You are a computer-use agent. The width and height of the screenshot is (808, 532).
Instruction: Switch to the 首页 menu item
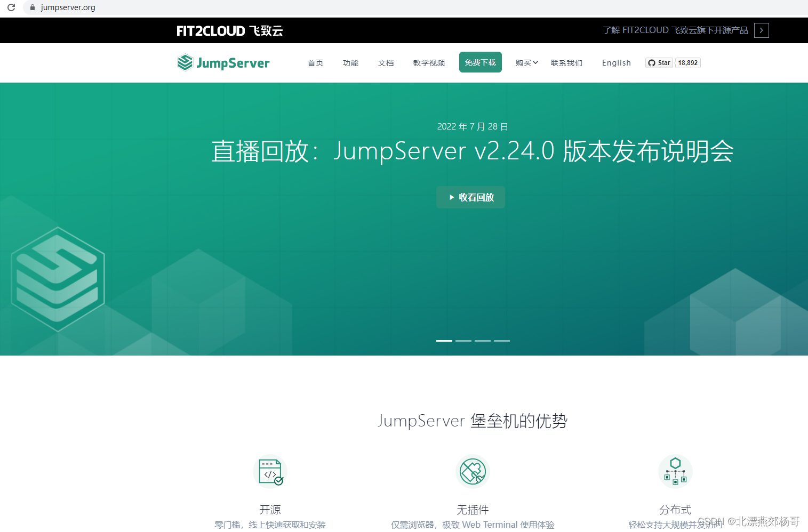315,62
